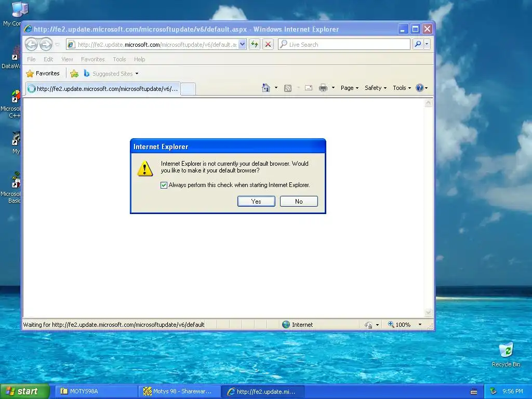Open the View menu

(x=67, y=59)
